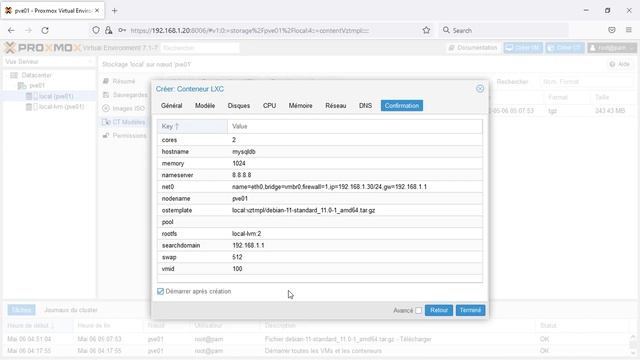Click the Value column header

(355, 126)
